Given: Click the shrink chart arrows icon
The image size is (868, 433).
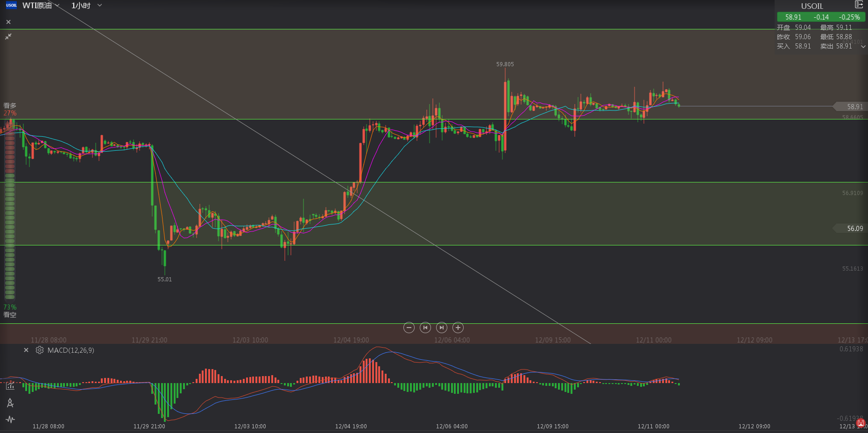Looking at the screenshot, I should (x=8, y=36).
